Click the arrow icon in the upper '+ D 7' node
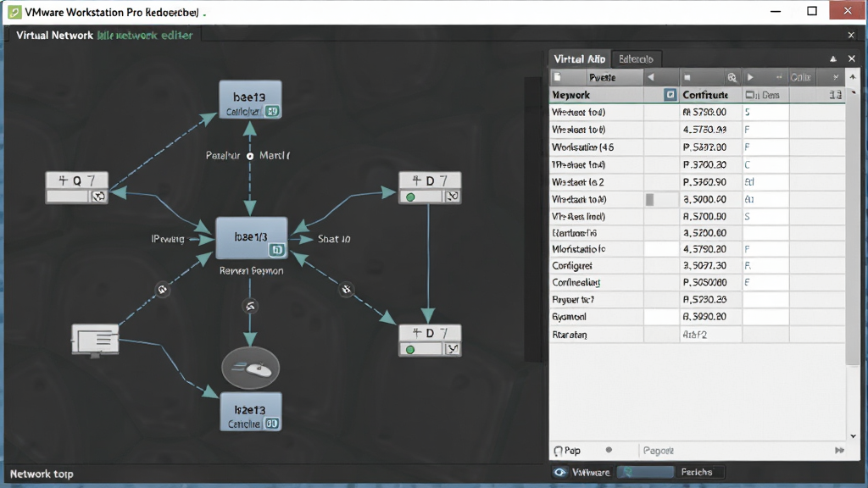The image size is (868, 488). pos(453,197)
